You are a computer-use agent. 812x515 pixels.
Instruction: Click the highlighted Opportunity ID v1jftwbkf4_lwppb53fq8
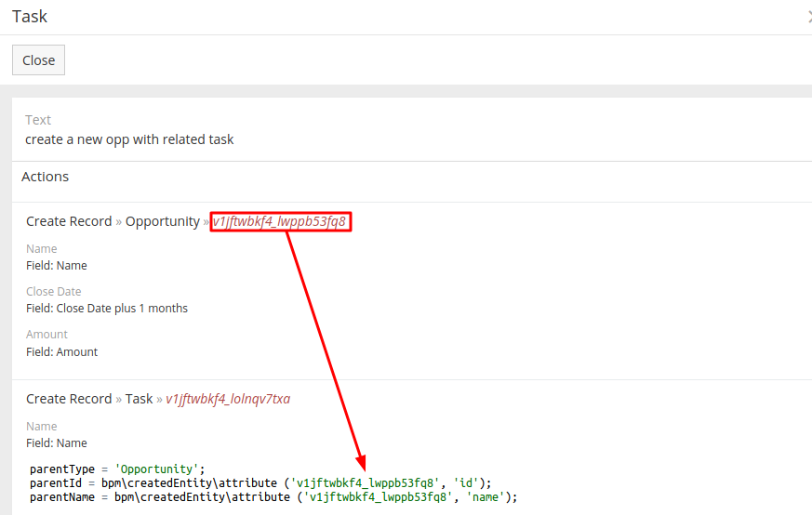pyautogui.click(x=280, y=221)
